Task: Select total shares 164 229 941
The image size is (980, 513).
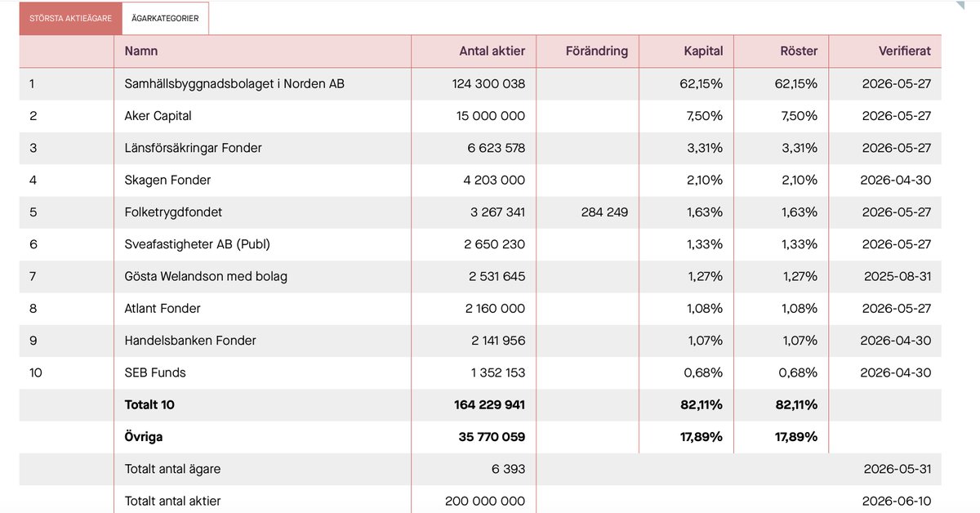Action: click(490, 404)
